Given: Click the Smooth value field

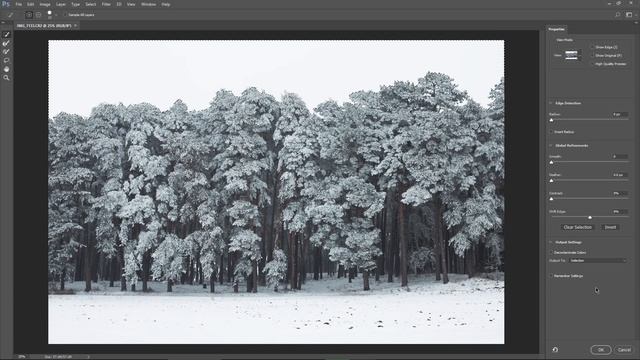Looking at the screenshot, I should pos(620,157).
